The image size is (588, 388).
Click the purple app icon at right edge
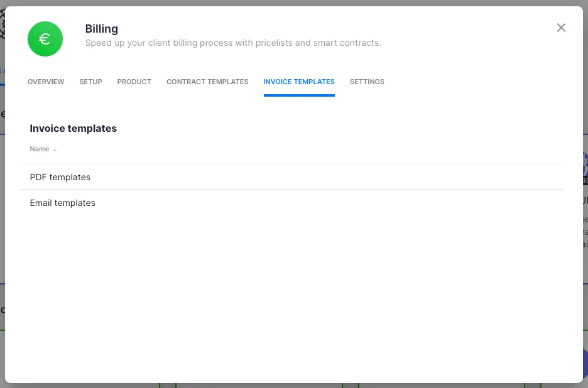point(584,164)
